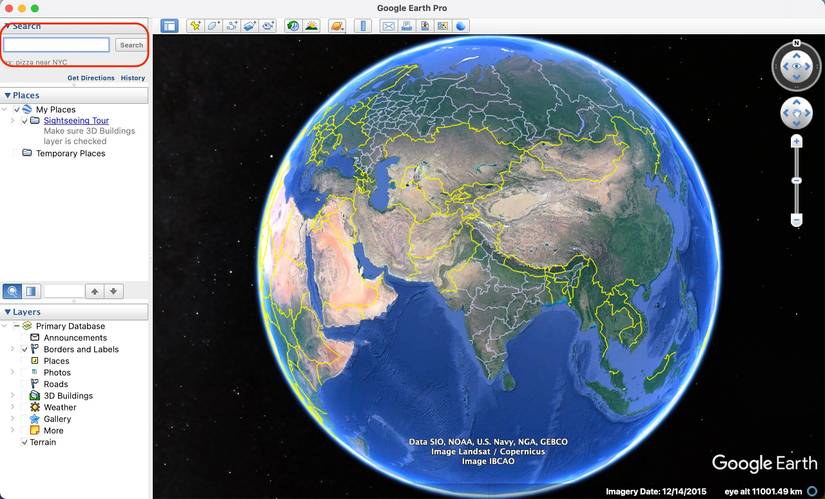
Task: Click the Save Image toolbar icon
Action: click(x=425, y=25)
